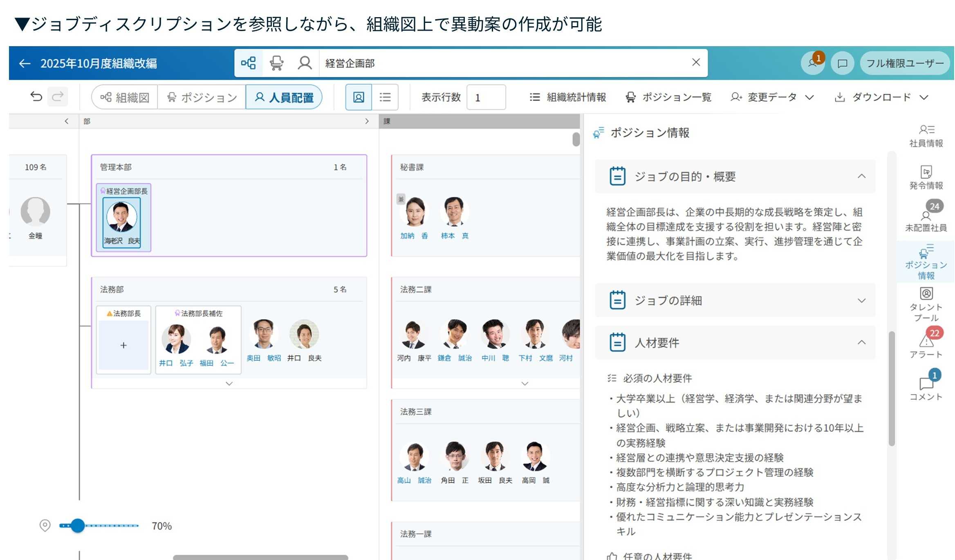Click the 表示行数 input field
The image size is (955, 560).
tap(486, 98)
